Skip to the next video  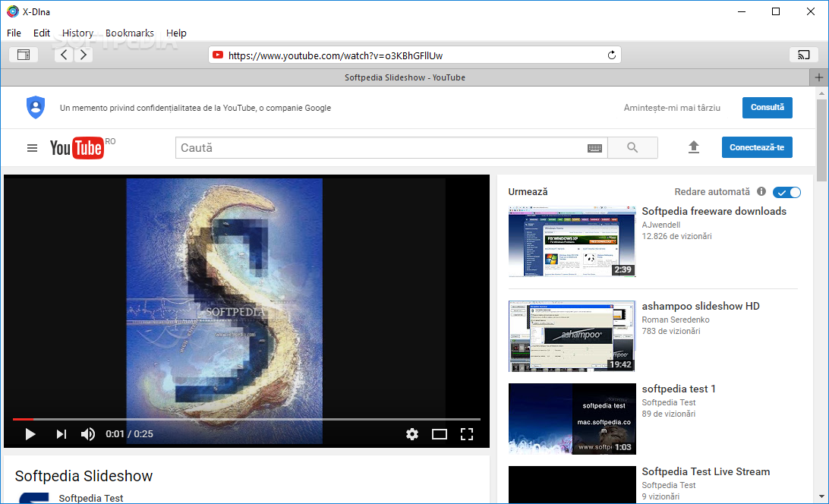(61, 434)
